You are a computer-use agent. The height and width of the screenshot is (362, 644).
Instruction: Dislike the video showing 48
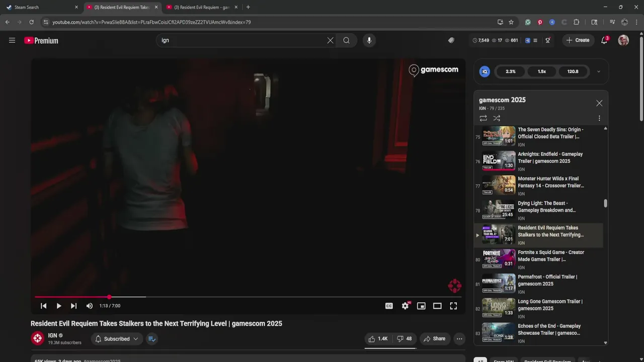click(x=405, y=339)
